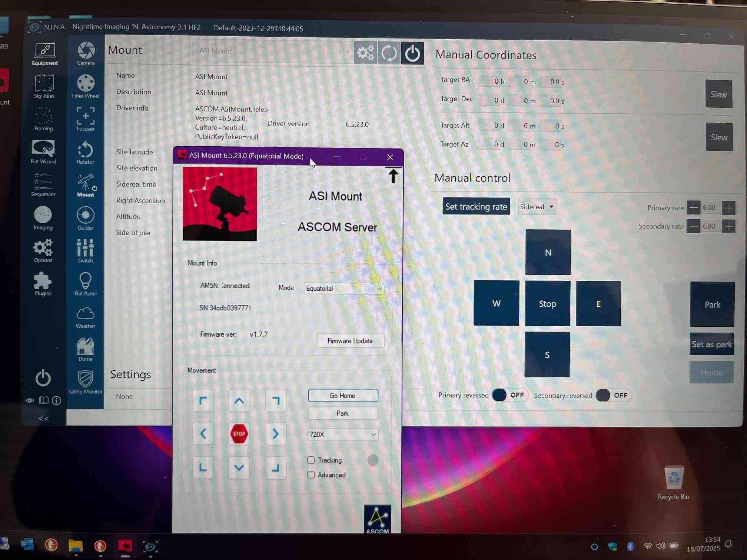Open the documentation book icon
The height and width of the screenshot is (560, 747).
coord(44,400)
